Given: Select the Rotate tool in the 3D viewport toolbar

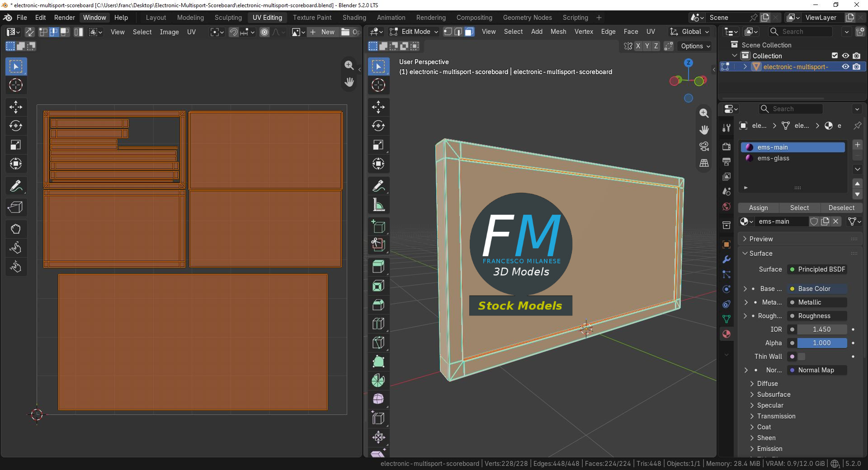Looking at the screenshot, I should 378,126.
